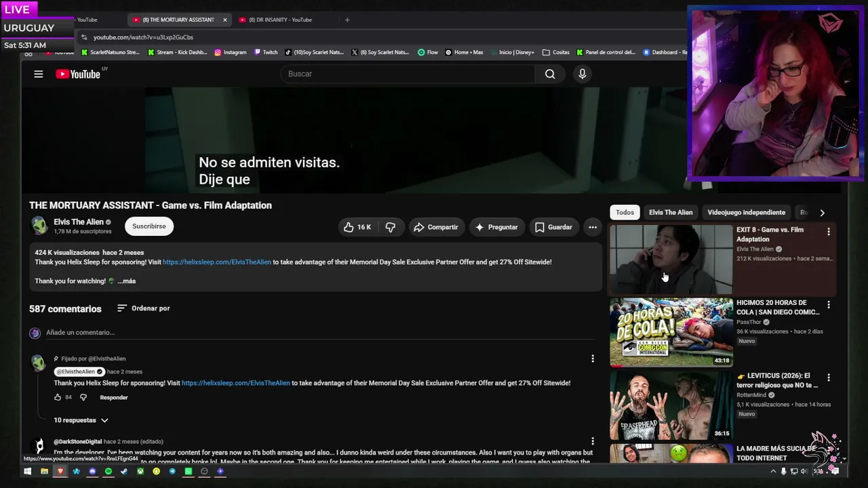Open more actions menu beside Guardar
The image size is (868, 488).
[x=593, y=227]
